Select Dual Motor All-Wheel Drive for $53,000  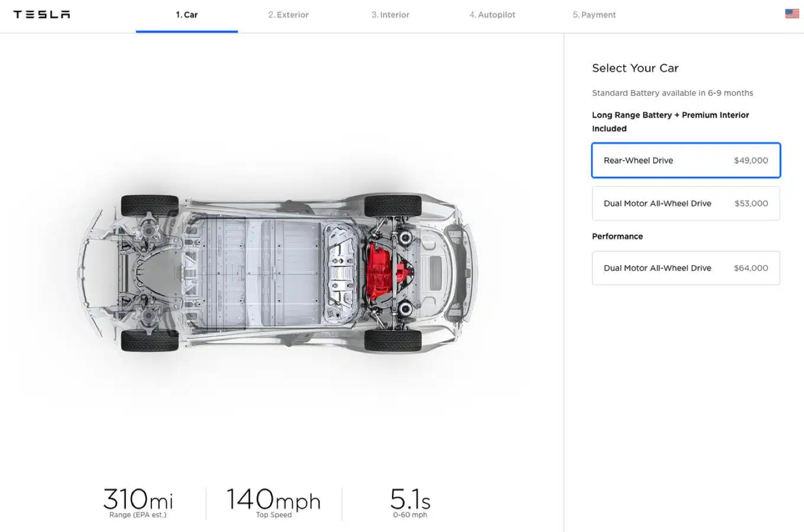tap(686, 203)
